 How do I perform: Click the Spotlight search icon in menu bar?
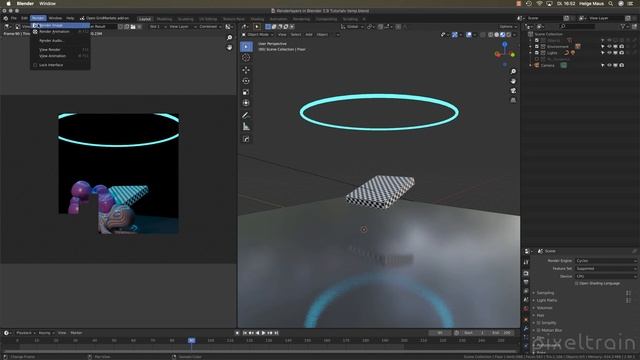pos(610,3)
